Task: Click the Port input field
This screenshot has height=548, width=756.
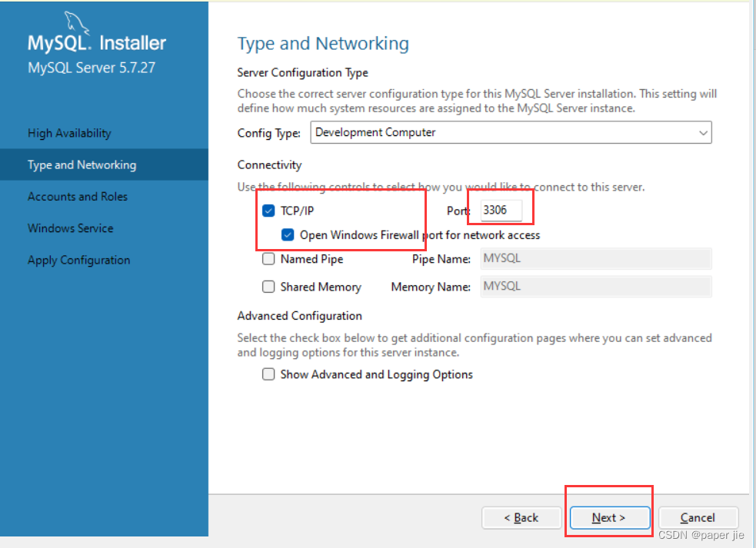Action: [501, 210]
